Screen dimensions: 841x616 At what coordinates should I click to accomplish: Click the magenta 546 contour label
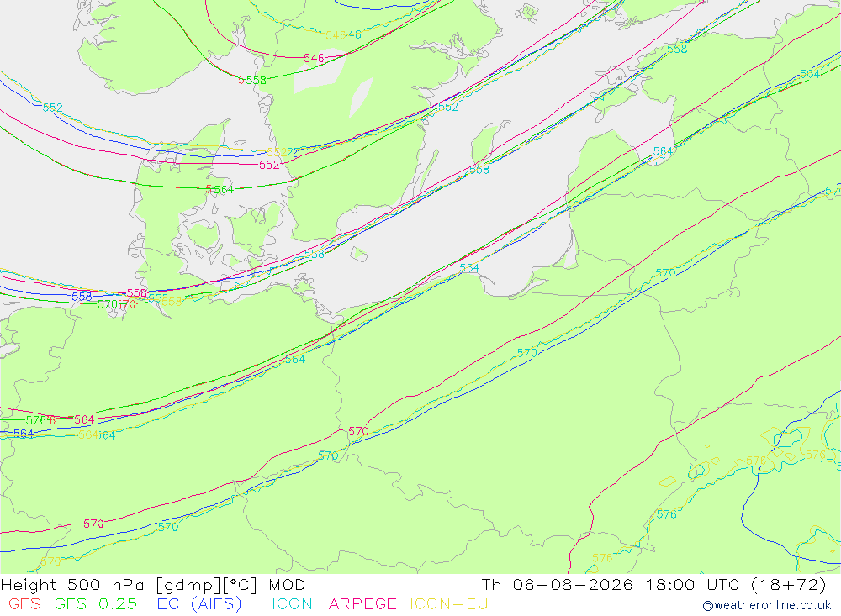314,58
